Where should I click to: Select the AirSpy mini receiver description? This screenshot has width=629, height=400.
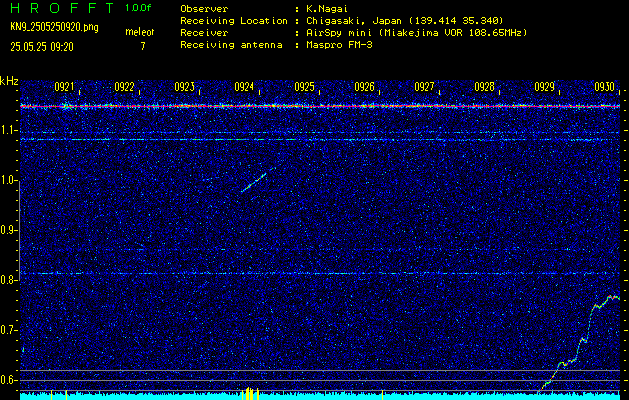point(416,32)
